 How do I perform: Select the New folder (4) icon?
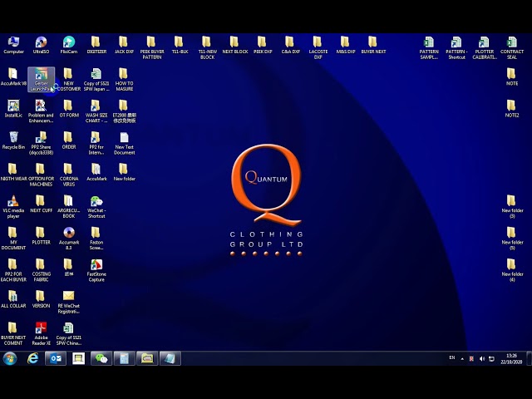click(x=512, y=270)
